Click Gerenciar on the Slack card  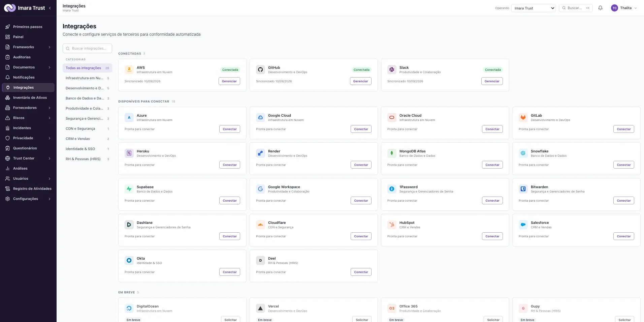pyautogui.click(x=492, y=81)
